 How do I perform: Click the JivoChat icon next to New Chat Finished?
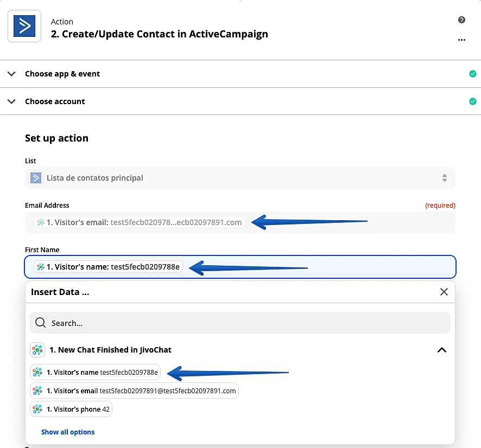[37, 350]
